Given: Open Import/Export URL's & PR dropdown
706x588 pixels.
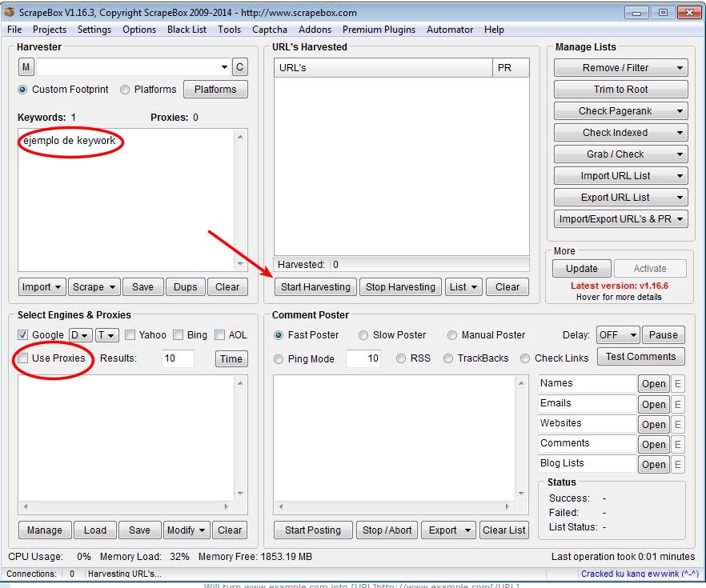Looking at the screenshot, I should [x=620, y=218].
